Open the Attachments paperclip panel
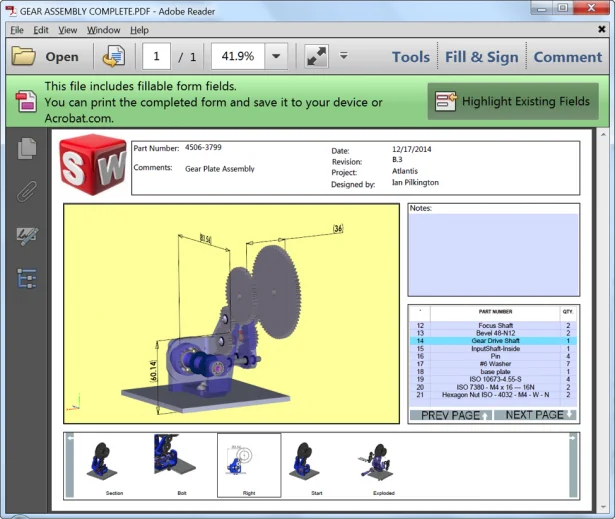The image size is (615, 519). tap(27, 192)
